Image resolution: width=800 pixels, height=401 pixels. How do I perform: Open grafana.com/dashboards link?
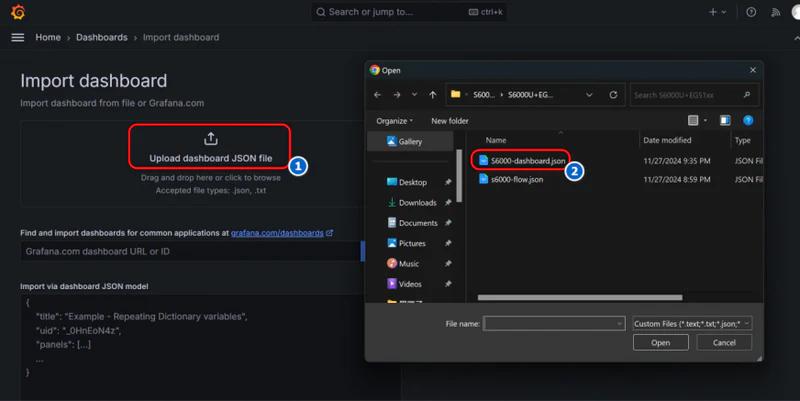tap(277, 233)
